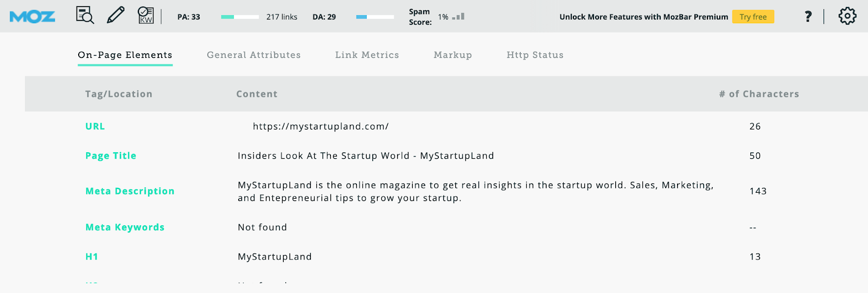Open the Link Metrics tab
Screen dimensions: 868x293
[x=367, y=55]
